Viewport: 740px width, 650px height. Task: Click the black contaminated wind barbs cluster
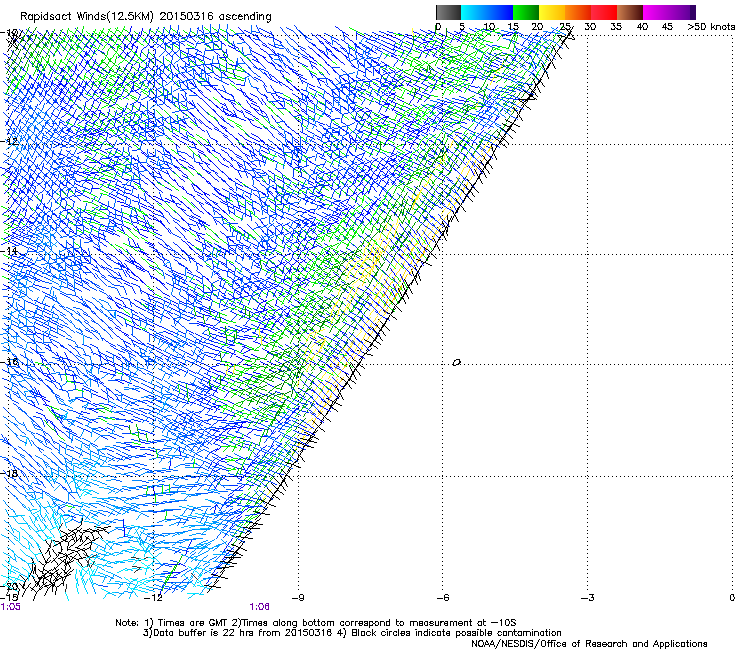tap(66, 557)
